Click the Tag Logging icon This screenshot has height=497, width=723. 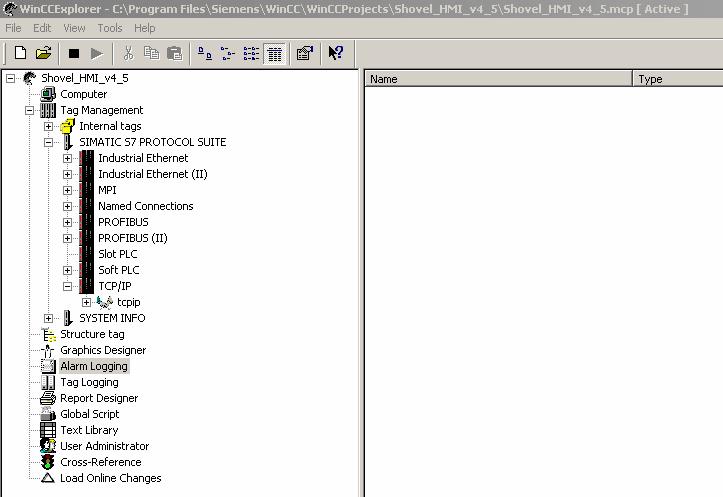tap(48, 382)
